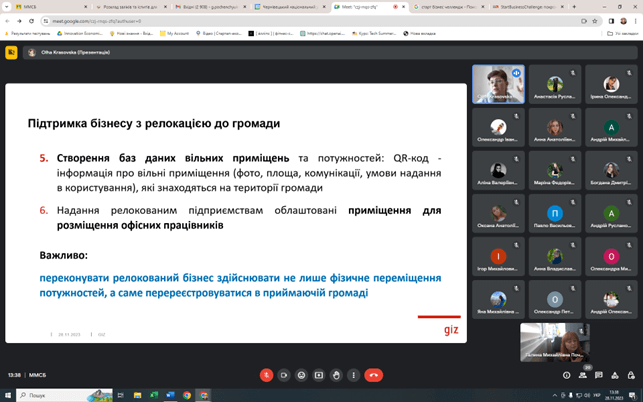Click the present screen icon
Screen dimensions: 643x402
coord(319,375)
